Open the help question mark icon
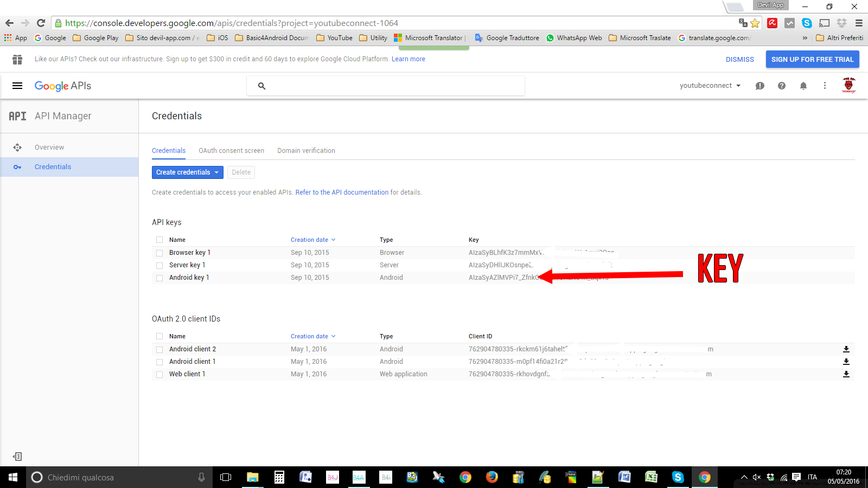This screenshot has height=488, width=868. pyautogui.click(x=782, y=86)
